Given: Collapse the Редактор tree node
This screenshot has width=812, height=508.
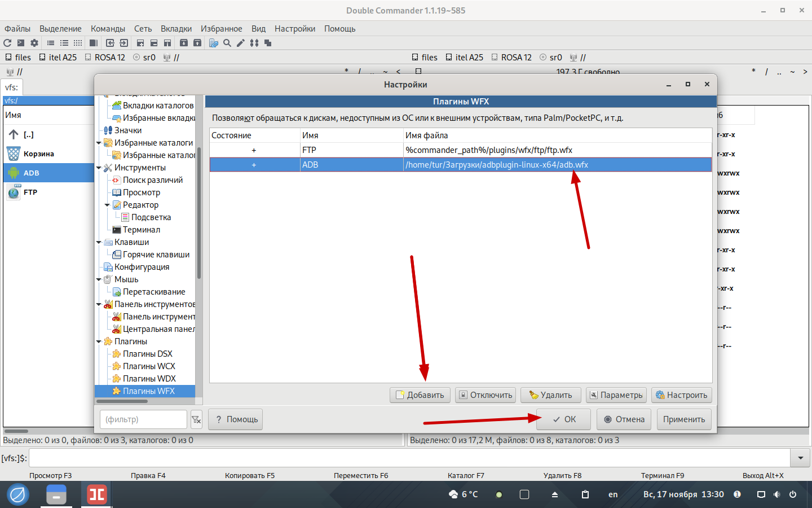Looking at the screenshot, I should coord(108,205).
